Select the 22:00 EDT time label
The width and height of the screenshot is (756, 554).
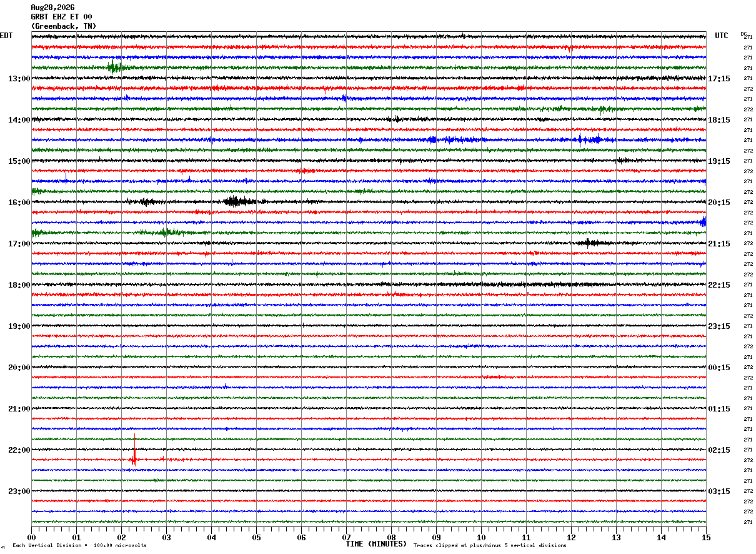(x=19, y=450)
